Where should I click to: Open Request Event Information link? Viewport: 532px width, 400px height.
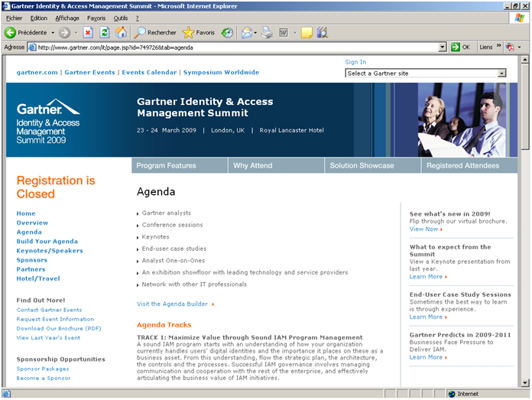(x=55, y=319)
